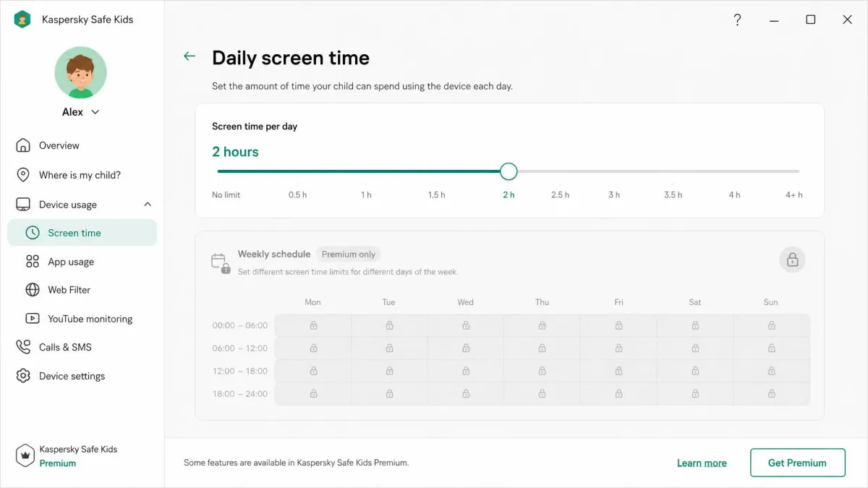
Task: Click the Premium only badge
Action: (x=349, y=254)
